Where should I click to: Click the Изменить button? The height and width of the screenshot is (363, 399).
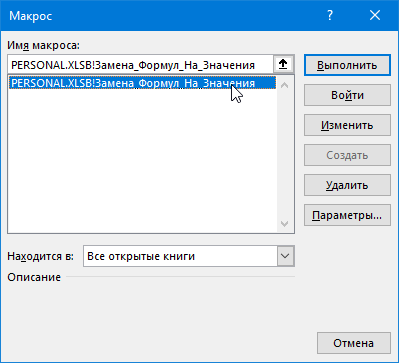pyautogui.click(x=347, y=125)
